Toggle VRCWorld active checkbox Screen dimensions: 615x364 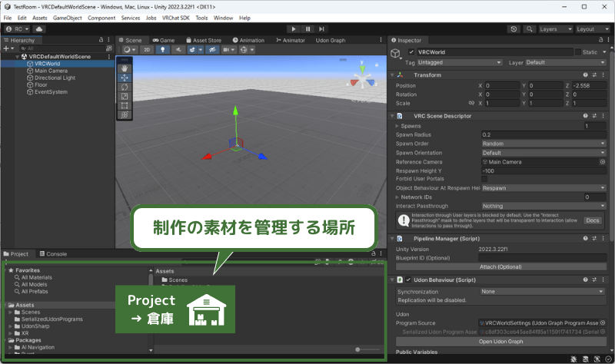[411, 51]
